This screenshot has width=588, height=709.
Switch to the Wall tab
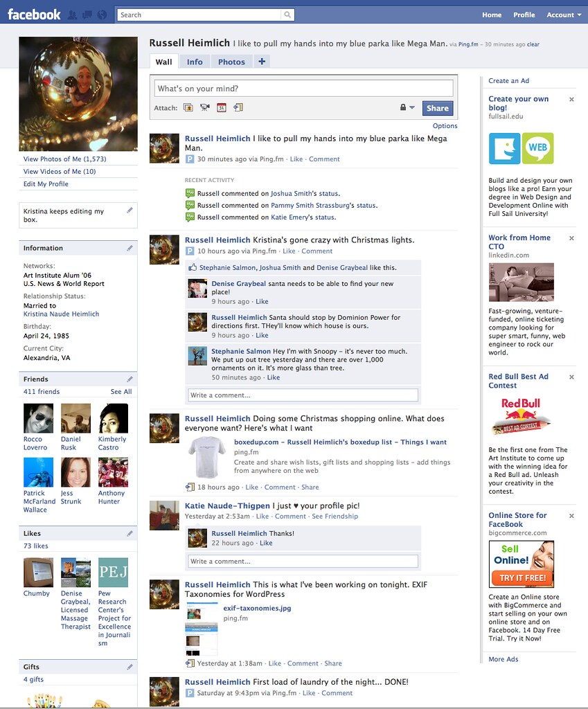click(163, 62)
